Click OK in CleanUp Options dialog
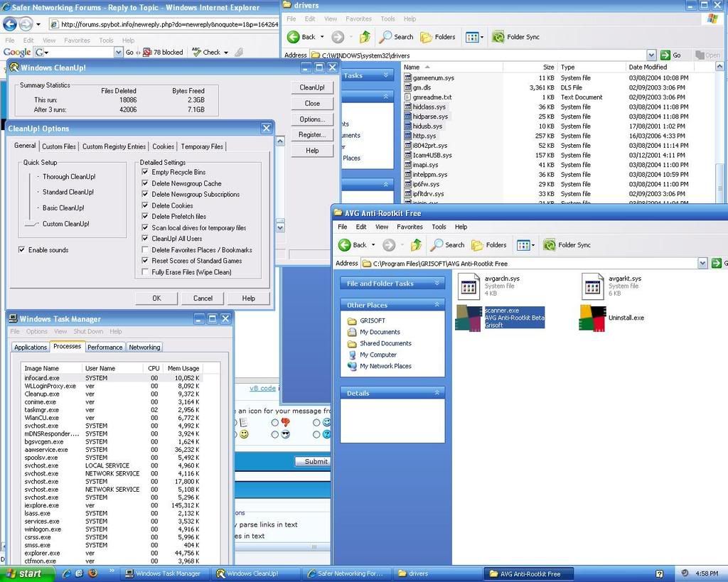Image resolution: width=728 pixels, height=582 pixels. (x=156, y=298)
